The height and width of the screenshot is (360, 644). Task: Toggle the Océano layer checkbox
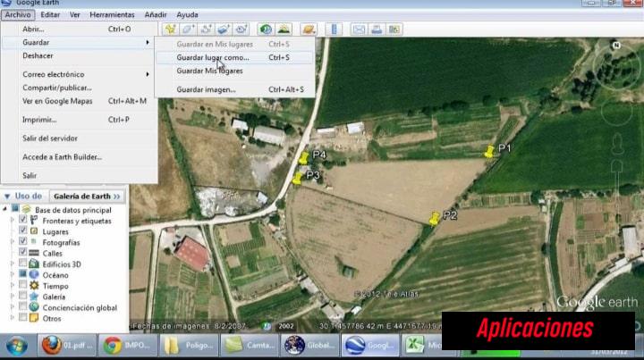click(23, 274)
